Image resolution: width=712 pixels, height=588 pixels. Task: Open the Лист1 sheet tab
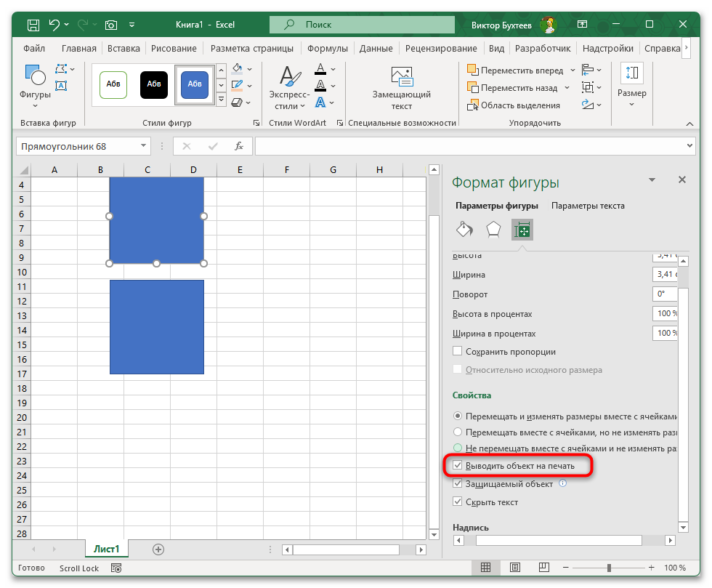[106, 549]
